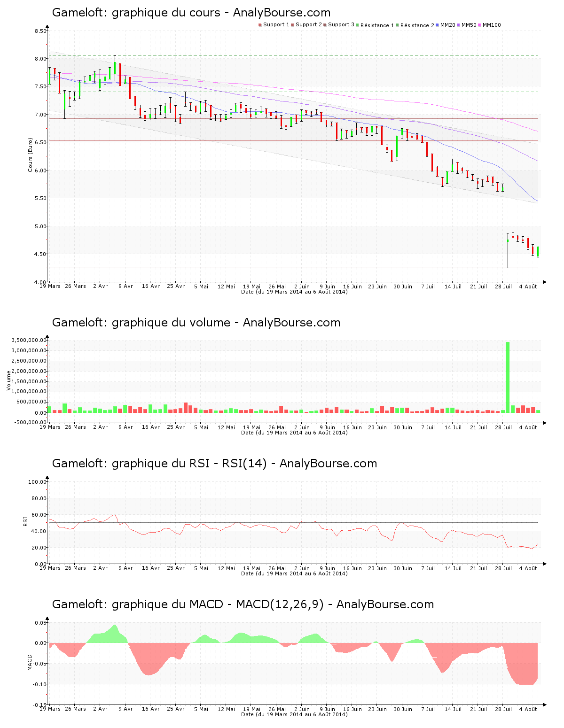Viewport: 564px width, 728px height.
Task: Click the Support 2 legend entry
Action: tap(306, 25)
